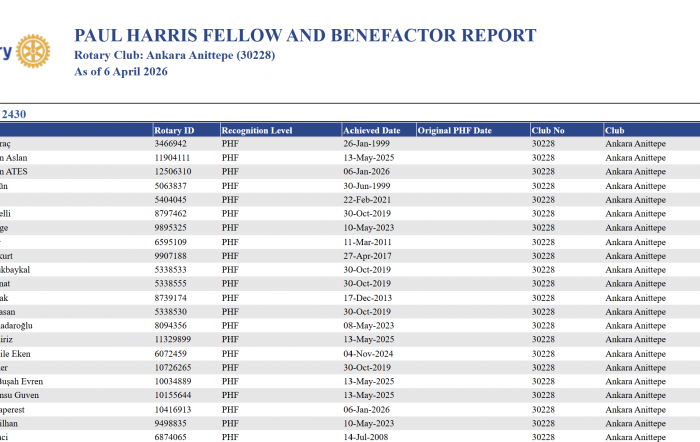Click the name cell ending 'aperest'

tap(12, 409)
